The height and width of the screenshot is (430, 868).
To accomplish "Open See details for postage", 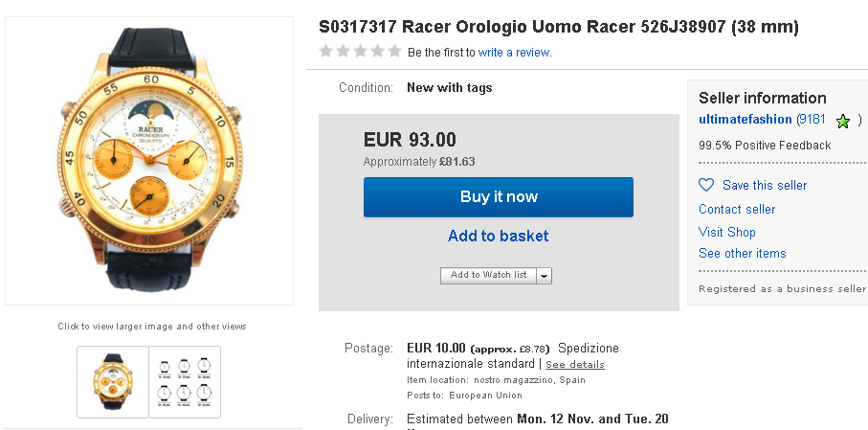I will [x=575, y=365].
